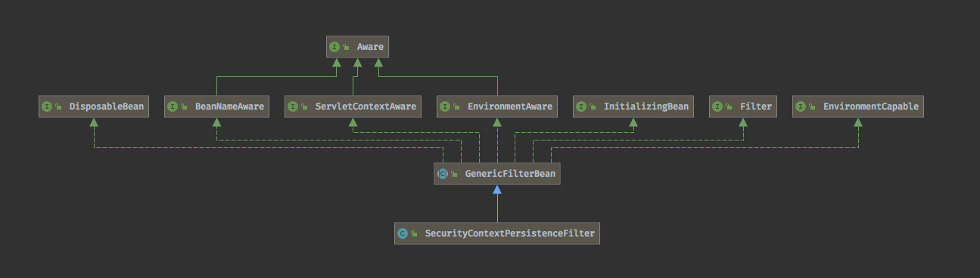Viewport: 980px width, 278px height.
Task: Select the InitializingBean node text
Action: click(646, 107)
